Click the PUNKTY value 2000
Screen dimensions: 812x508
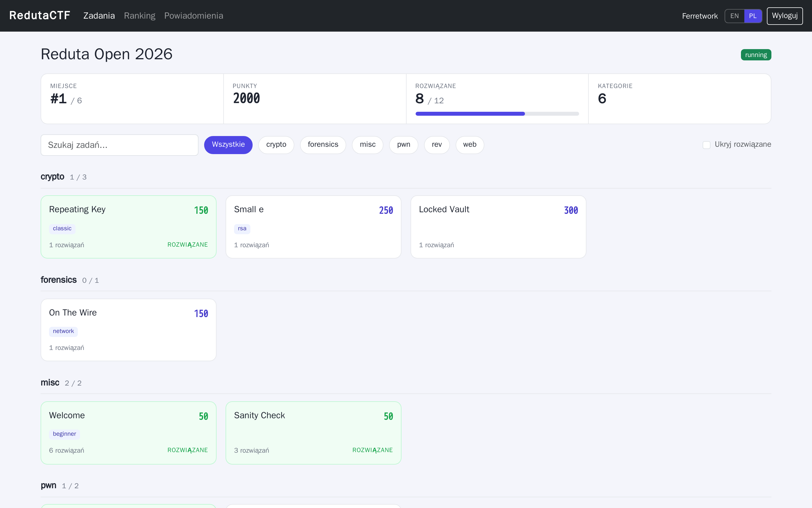[x=246, y=98]
